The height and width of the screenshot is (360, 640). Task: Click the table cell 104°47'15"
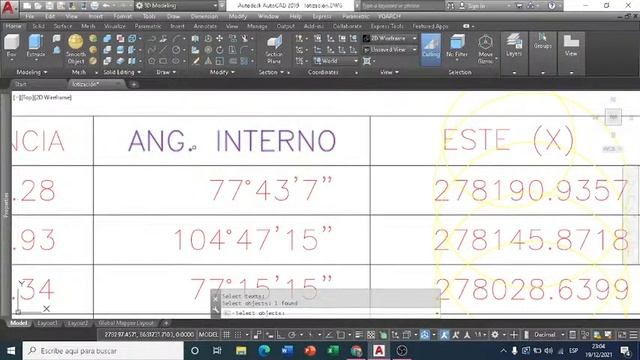click(x=253, y=239)
